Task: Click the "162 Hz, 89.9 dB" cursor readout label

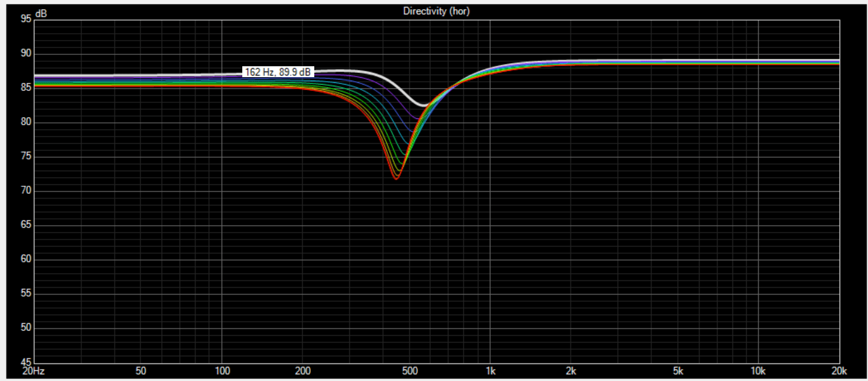Action: tap(278, 72)
